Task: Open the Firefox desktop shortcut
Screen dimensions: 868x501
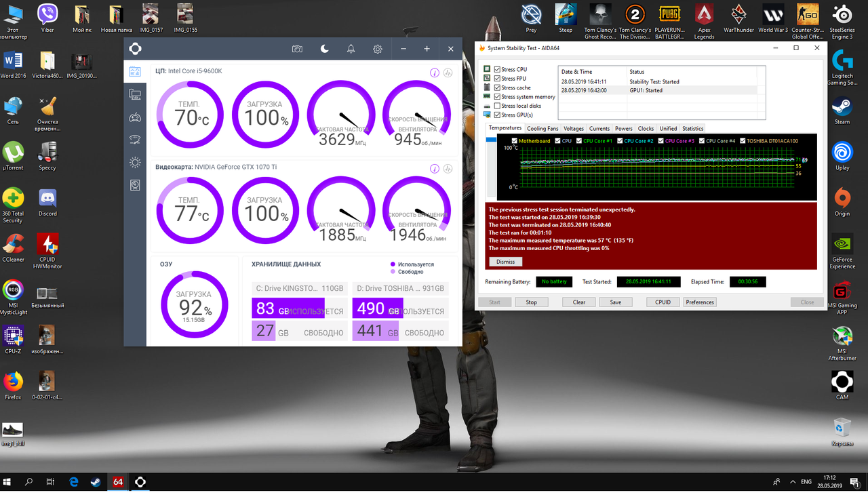Action: (13, 386)
